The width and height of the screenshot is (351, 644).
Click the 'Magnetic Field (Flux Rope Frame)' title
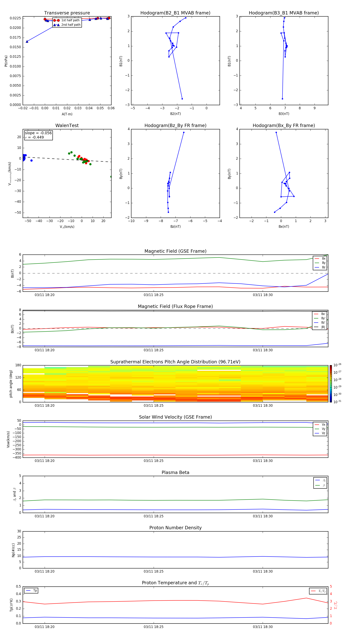pos(175,307)
